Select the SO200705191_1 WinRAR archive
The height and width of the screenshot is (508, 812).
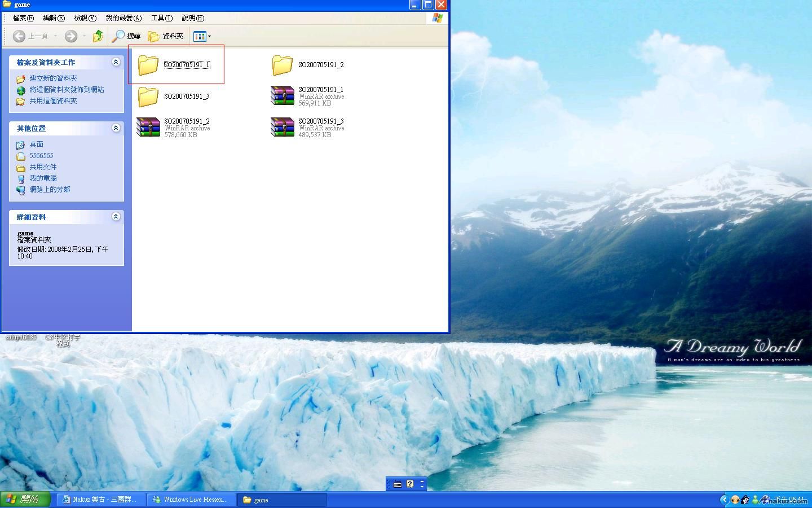(x=307, y=96)
